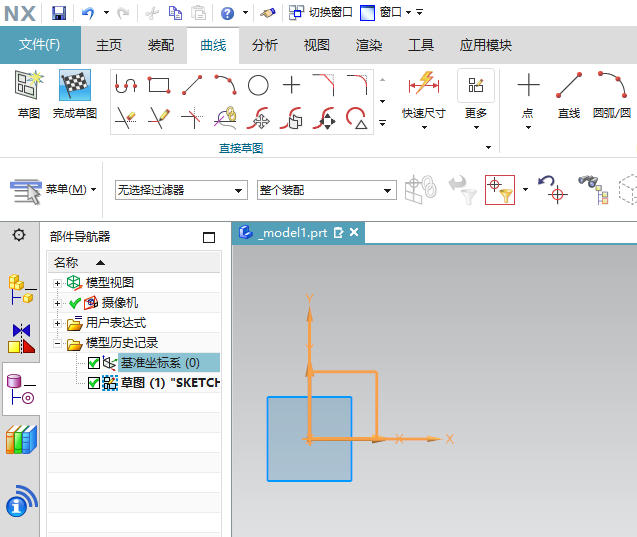Click the Offset Move Curve icon
This screenshot has width=637, height=537.
pos(292,118)
